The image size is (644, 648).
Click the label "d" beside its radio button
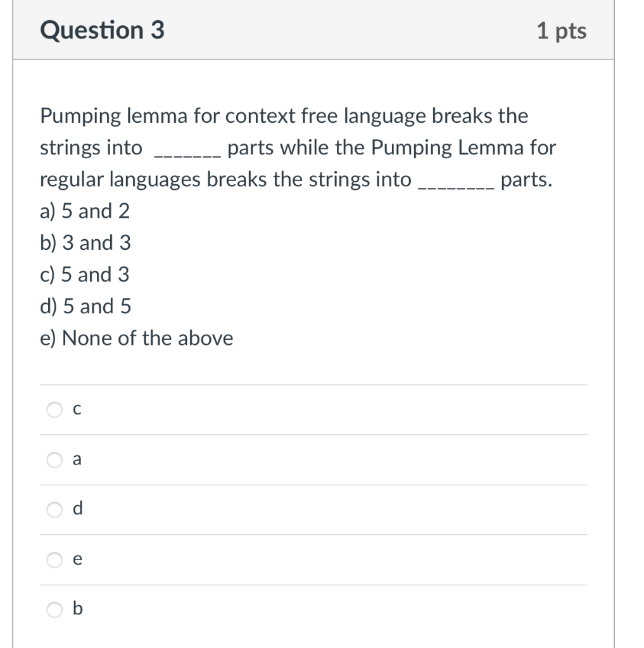[77, 509]
